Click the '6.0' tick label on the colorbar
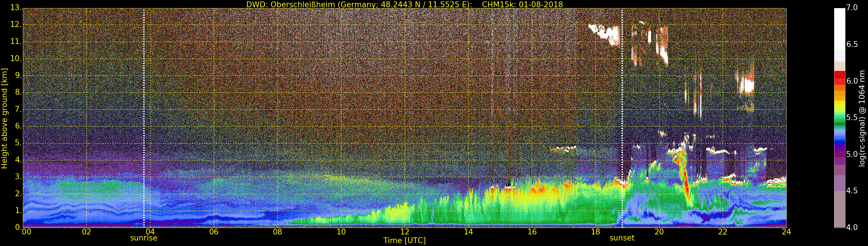The height and width of the screenshot is (246, 868). tap(852, 81)
